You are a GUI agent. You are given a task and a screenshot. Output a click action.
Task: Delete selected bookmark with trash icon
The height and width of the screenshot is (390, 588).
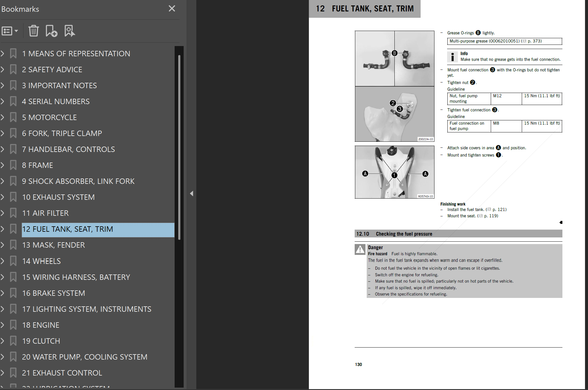coord(33,31)
